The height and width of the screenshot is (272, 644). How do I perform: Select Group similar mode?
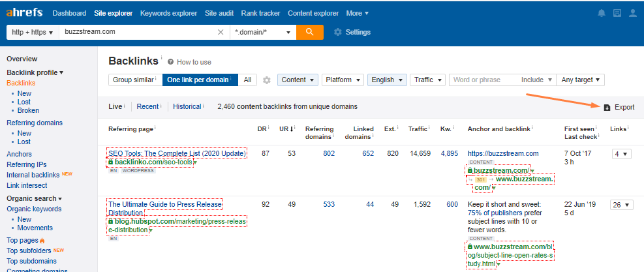tap(136, 80)
